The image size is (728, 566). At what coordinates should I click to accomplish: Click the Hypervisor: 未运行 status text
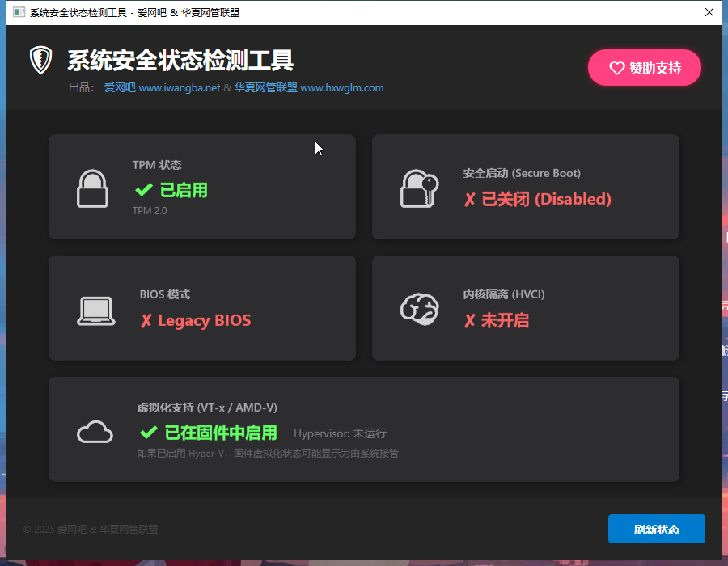340,433
